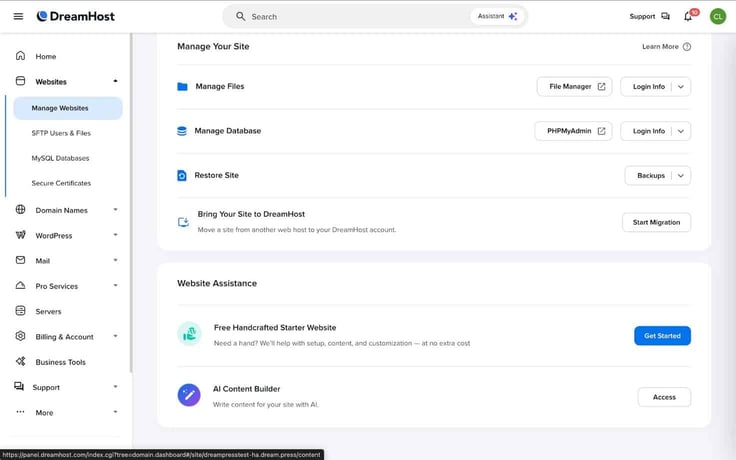The image size is (736, 460).
Task: Click the Servers icon
Action: (x=20, y=311)
